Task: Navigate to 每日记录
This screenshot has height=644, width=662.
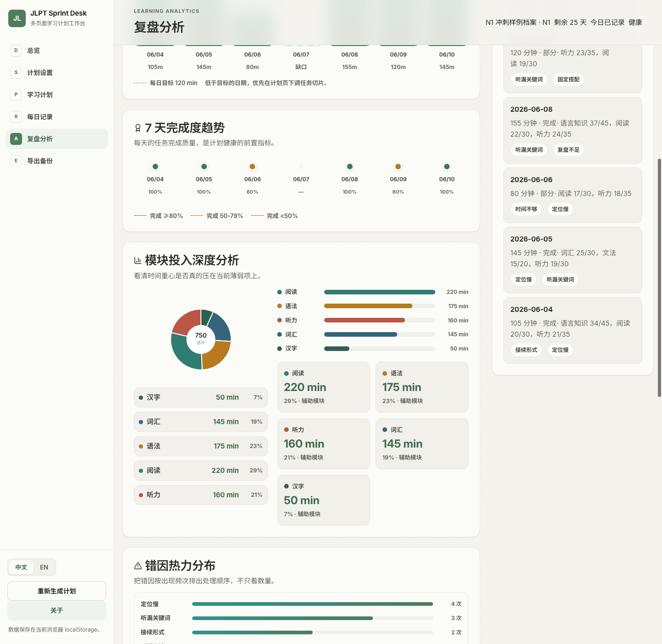Action: click(57, 117)
